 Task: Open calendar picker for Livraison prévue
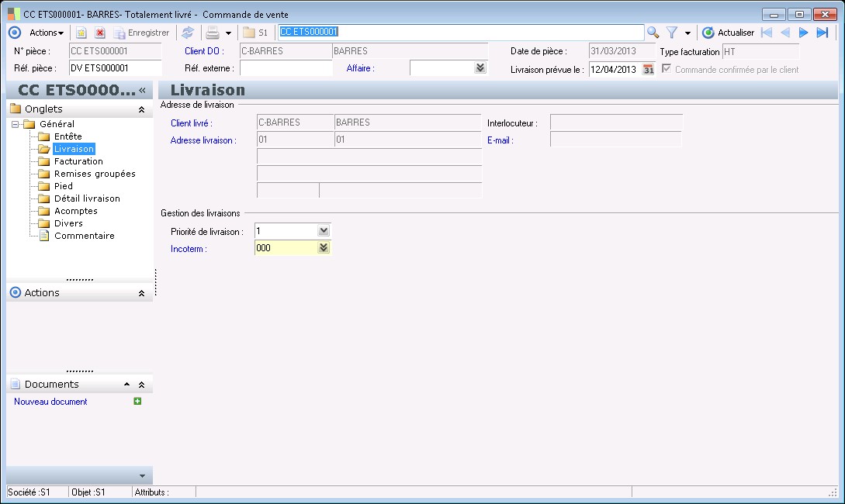point(649,69)
